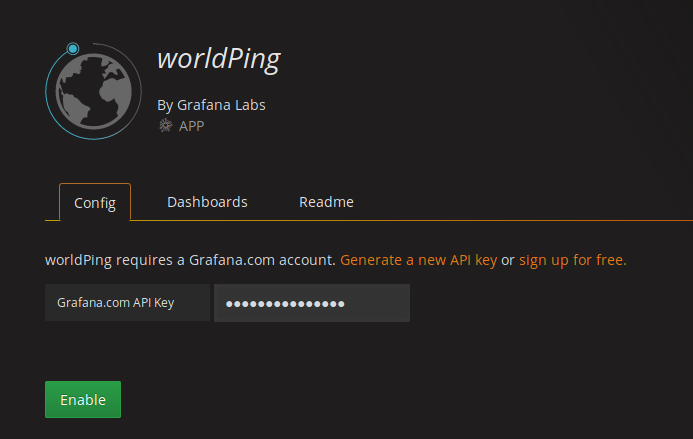Click the empty right side of API key input
The image size is (693, 439).
click(378, 303)
